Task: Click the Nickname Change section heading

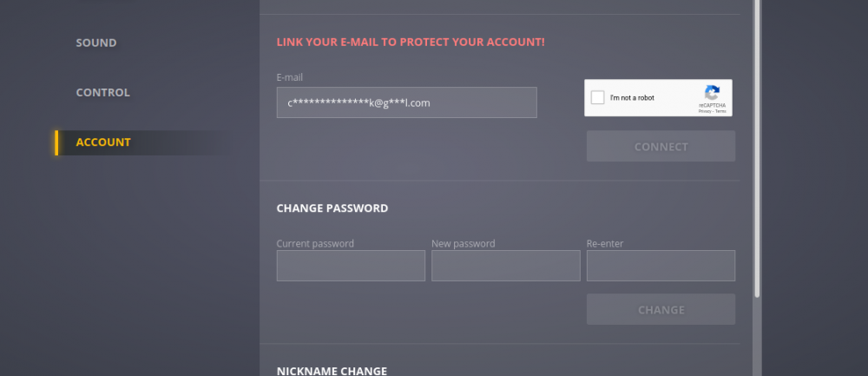Action: 332,371
